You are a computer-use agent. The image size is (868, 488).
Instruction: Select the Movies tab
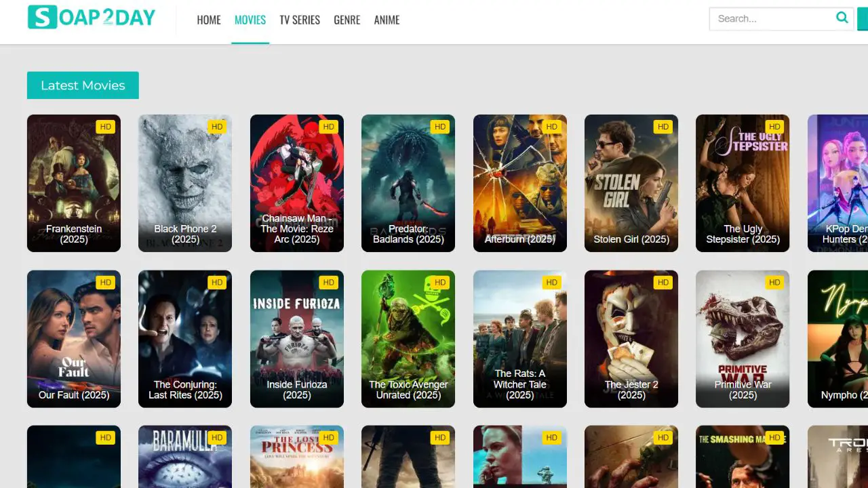pyautogui.click(x=250, y=20)
